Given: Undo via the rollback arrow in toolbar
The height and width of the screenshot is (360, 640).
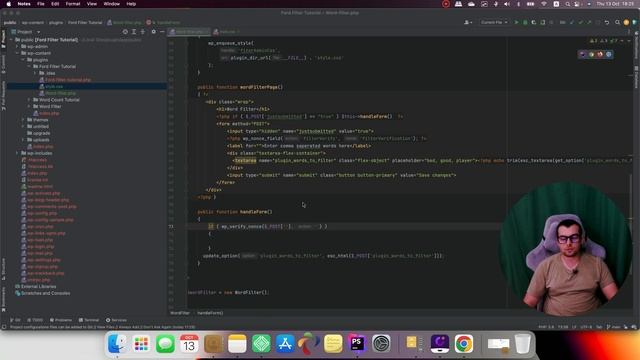Looking at the screenshot, I should [607, 22].
